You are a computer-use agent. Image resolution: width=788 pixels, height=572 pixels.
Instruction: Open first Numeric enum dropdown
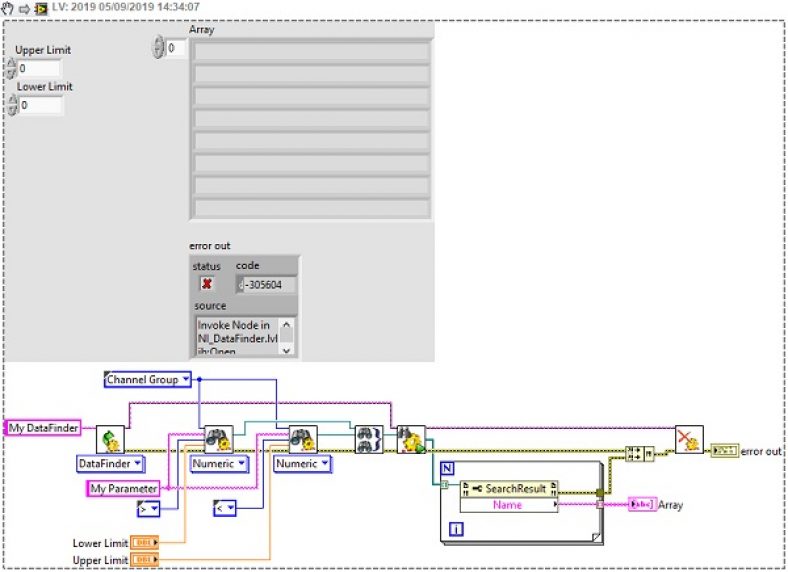(x=242, y=463)
